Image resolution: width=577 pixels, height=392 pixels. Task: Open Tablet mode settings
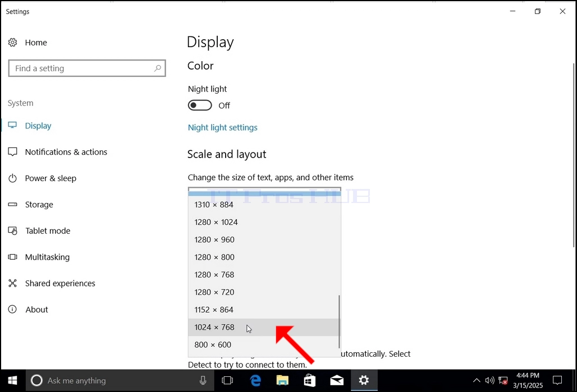(x=48, y=231)
